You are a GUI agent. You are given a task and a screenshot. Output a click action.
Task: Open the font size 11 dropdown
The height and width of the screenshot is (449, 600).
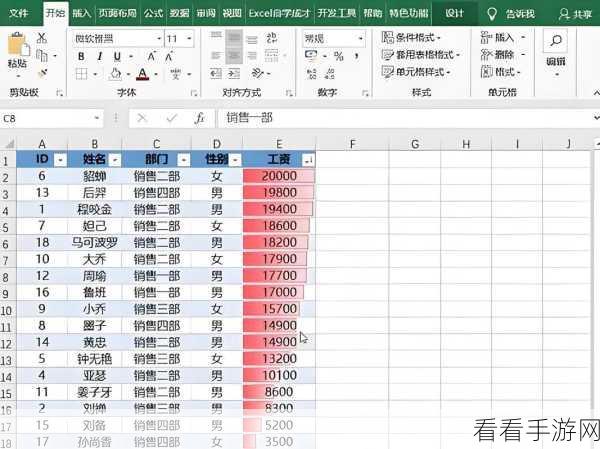[x=189, y=38]
